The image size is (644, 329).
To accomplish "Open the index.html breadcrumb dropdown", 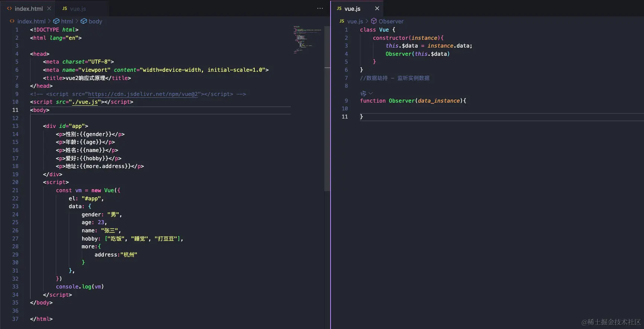I will tap(32, 21).
